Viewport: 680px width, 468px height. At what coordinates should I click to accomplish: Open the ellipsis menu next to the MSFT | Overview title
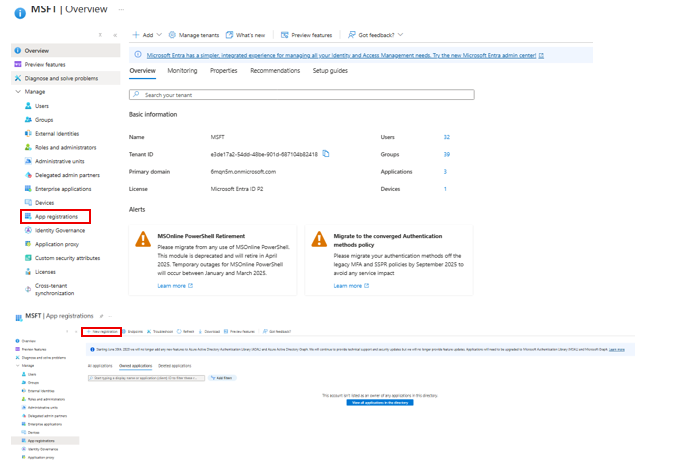pyautogui.click(x=121, y=9)
